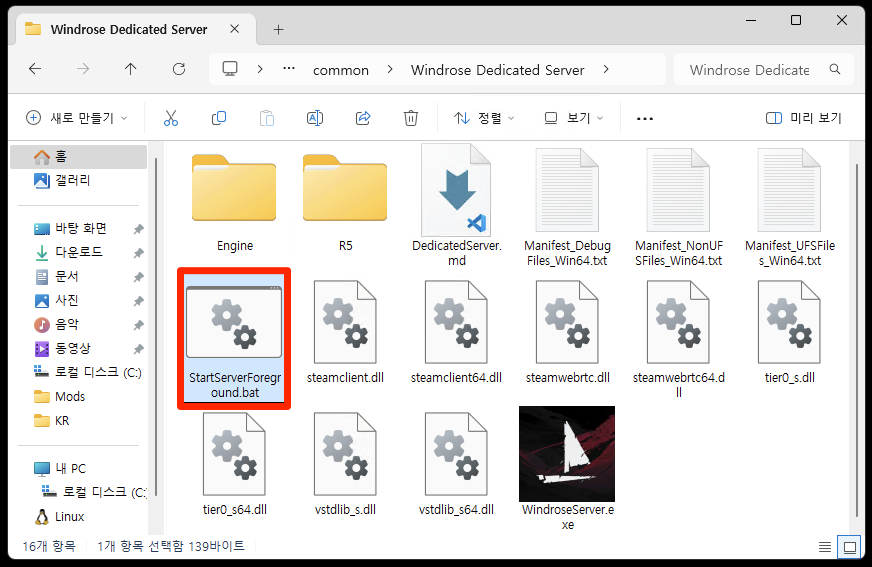872x567 pixels.
Task: Expand chevron after PC icon in address bar
Action: [x=260, y=69]
